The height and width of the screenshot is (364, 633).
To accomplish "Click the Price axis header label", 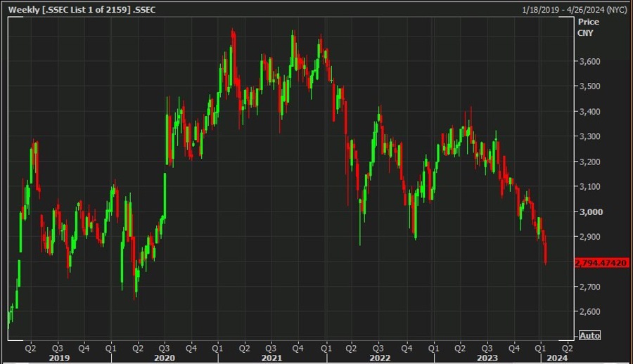I will pyautogui.click(x=589, y=22).
